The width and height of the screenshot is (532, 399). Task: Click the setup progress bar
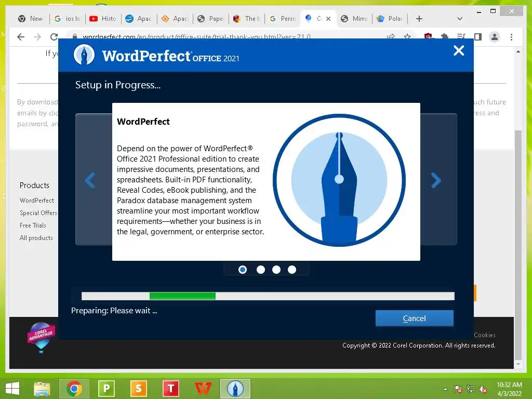[x=268, y=296]
